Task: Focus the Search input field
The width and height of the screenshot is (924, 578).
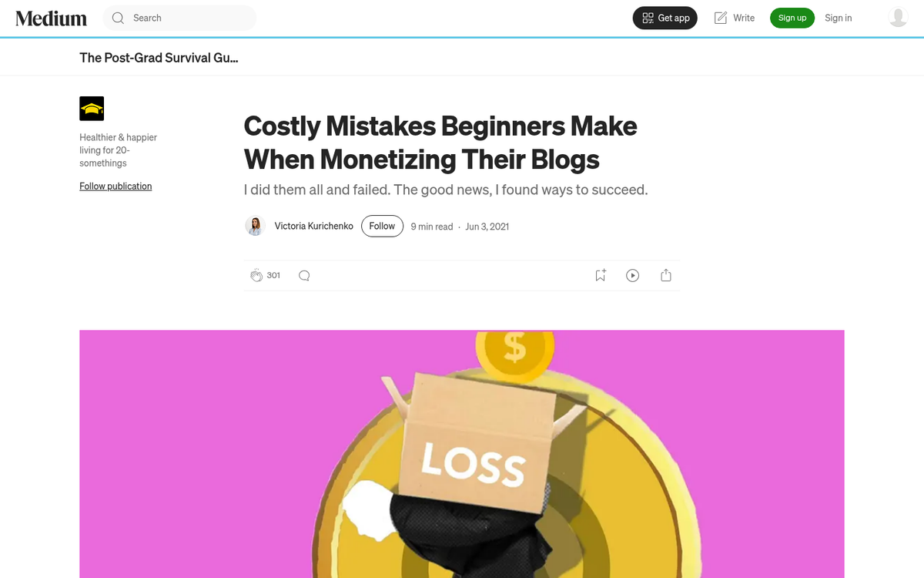Action: (x=179, y=18)
